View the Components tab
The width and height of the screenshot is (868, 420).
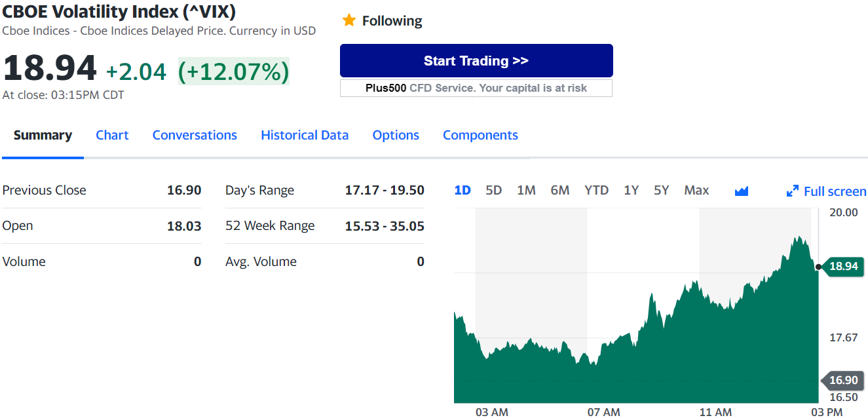coord(480,135)
